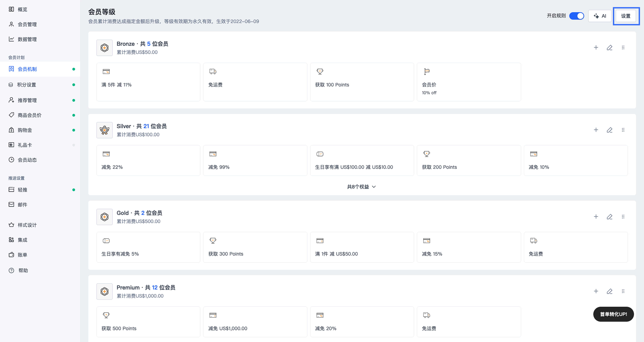Grab the Silver tier drag handle
This screenshot has width=644, height=342.
click(623, 130)
